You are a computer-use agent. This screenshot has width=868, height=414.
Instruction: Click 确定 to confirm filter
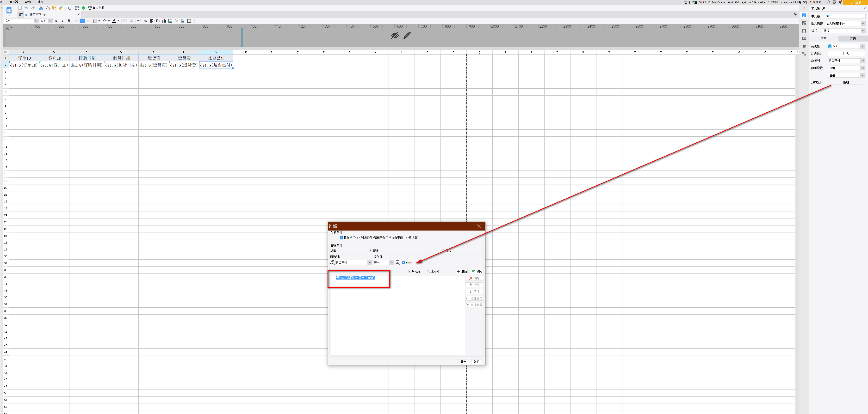[463, 362]
